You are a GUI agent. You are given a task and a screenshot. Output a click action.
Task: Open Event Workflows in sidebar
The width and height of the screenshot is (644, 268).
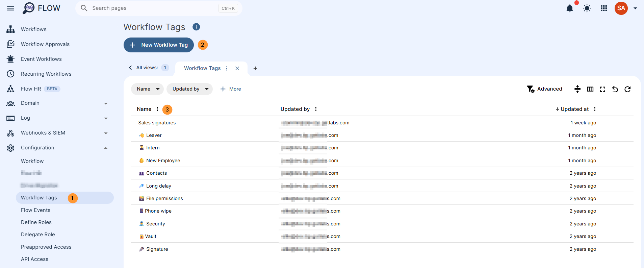tap(41, 59)
